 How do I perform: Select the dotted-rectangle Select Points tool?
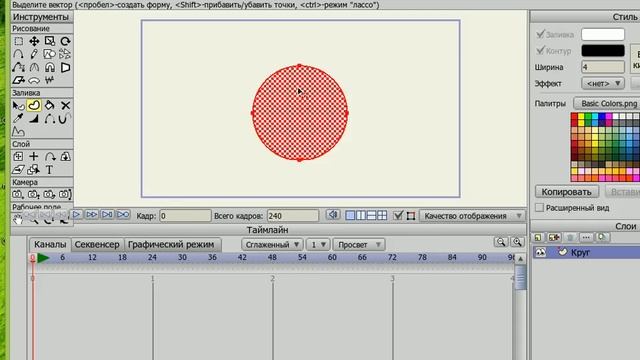(x=18, y=41)
